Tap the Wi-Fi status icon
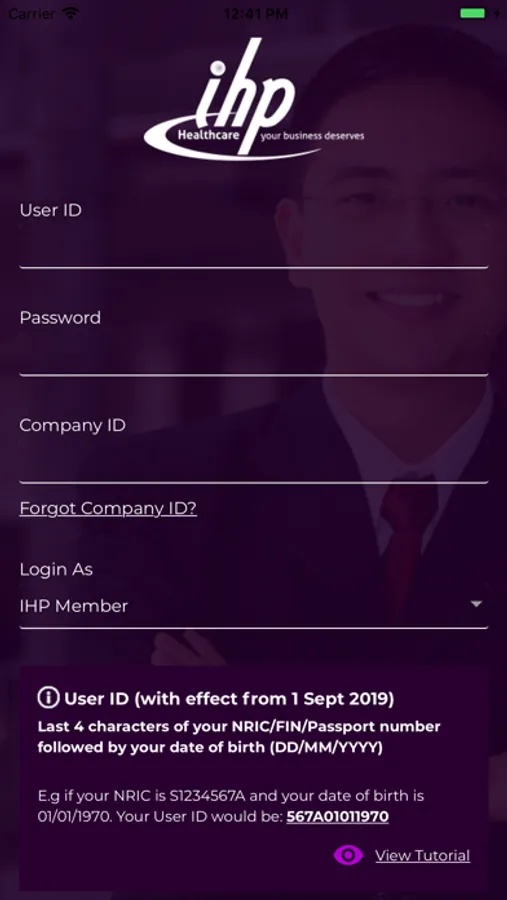Viewport: 507px width, 900px height. (71, 13)
